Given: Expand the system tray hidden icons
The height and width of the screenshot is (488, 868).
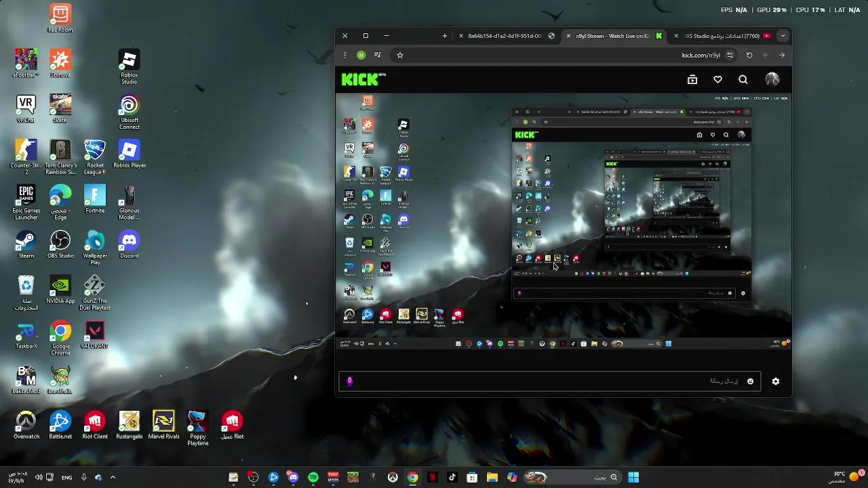Looking at the screenshot, I should (x=113, y=477).
